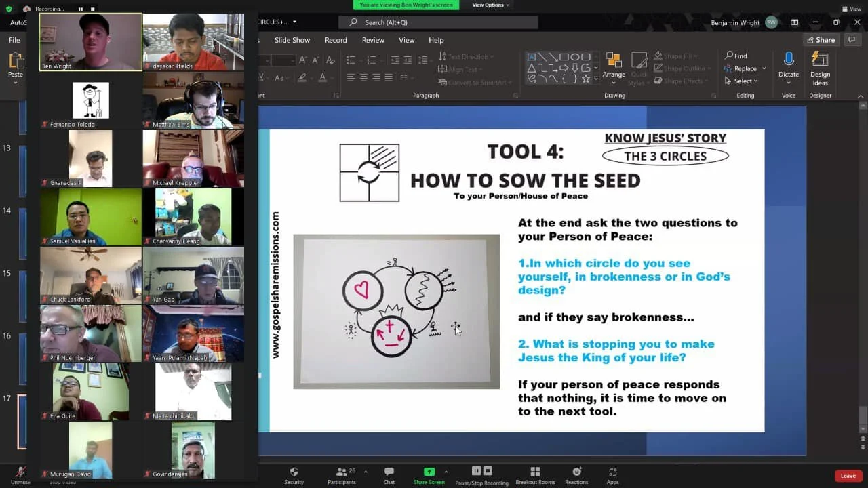The height and width of the screenshot is (488, 868).
Task: Click the Bullets list icon
Action: pyautogui.click(x=351, y=60)
